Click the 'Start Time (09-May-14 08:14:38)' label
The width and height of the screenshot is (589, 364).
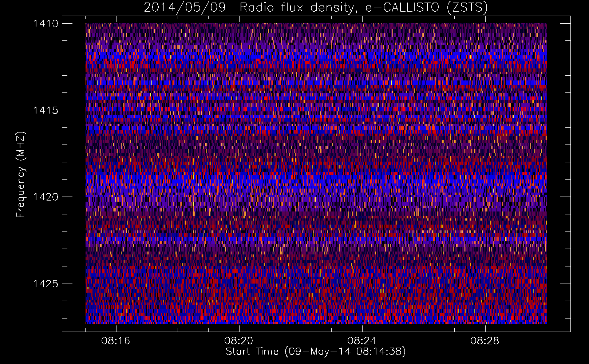(x=316, y=352)
